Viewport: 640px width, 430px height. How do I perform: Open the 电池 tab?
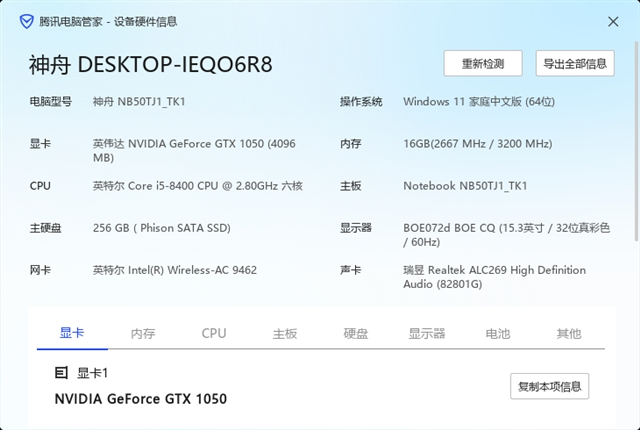pyautogui.click(x=498, y=334)
